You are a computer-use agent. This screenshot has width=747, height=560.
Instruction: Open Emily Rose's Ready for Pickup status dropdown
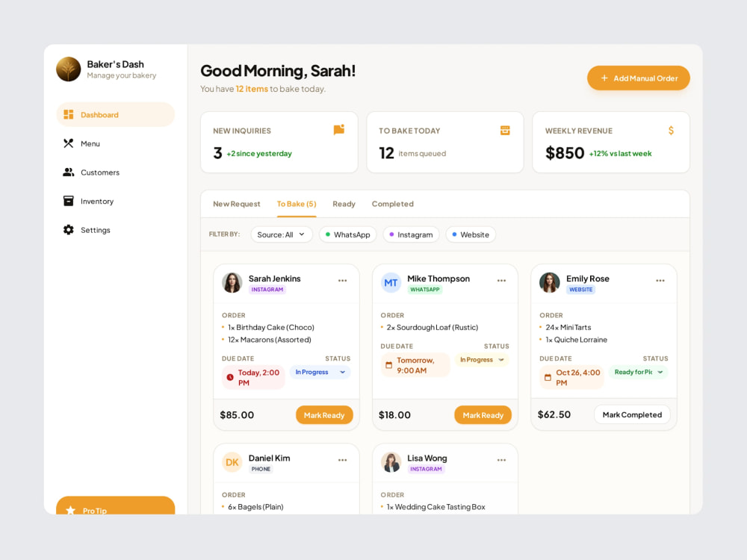click(638, 372)
